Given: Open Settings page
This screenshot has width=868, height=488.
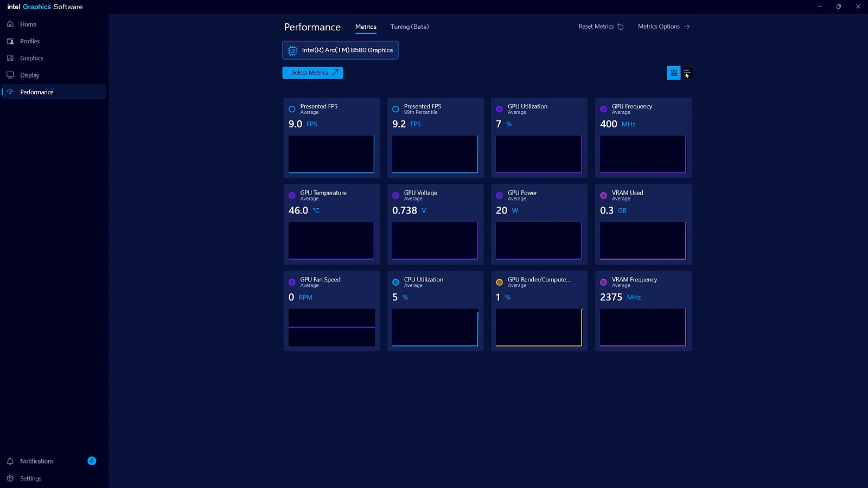Looking at the screenshot, I should [x=54, y=478].
